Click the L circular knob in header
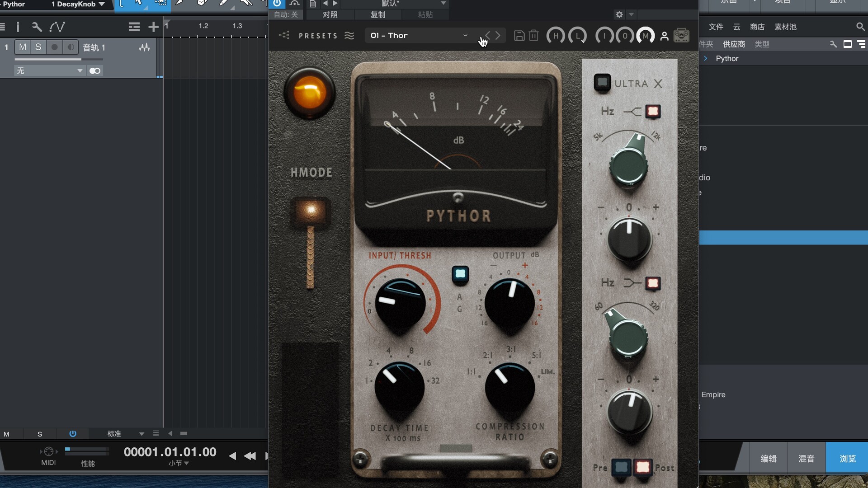The width and height of the screenshot is (868, 488). (578, 35)
